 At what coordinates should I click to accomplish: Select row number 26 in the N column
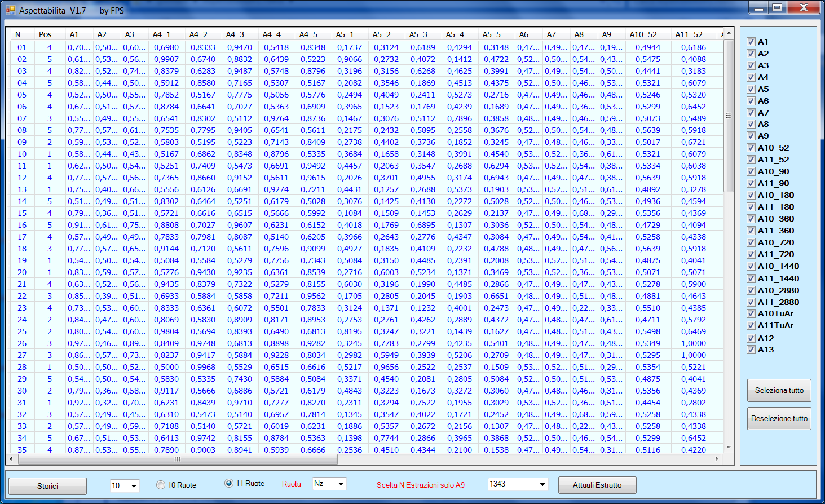22,343
